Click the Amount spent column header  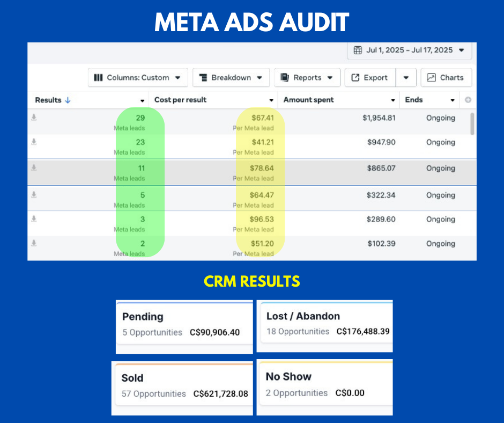tap(309, 100)
